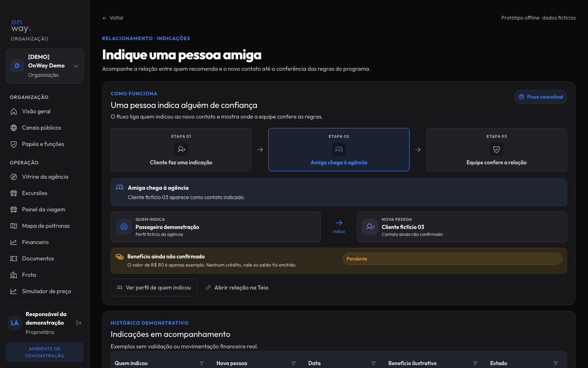Click the Pendente status bar
The image size is (588, 368).
[x=452, y=259]
